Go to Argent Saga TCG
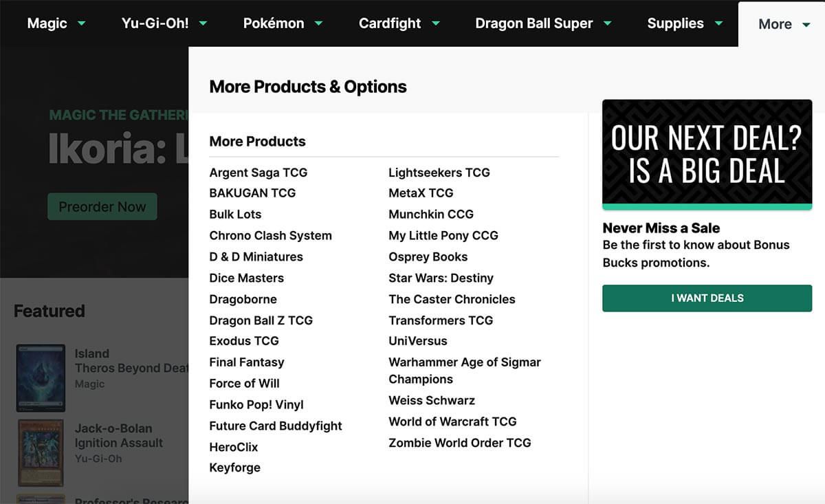 coord(258,173)
